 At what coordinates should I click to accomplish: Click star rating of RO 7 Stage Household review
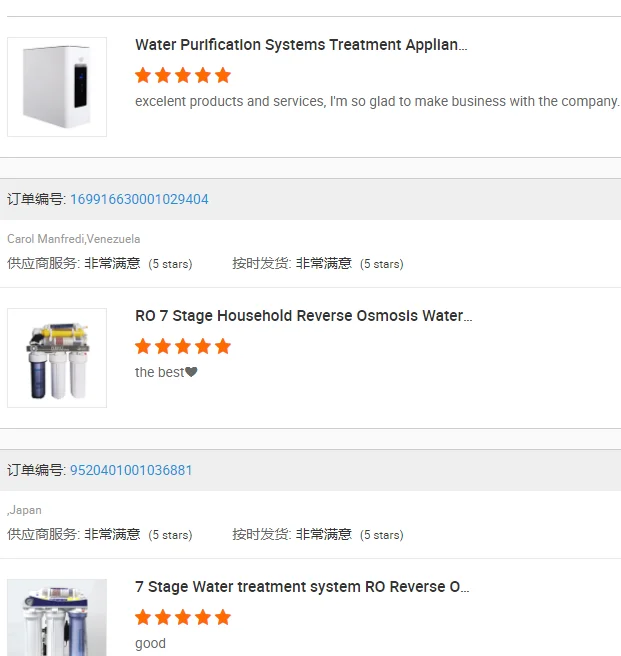(183, 346)
